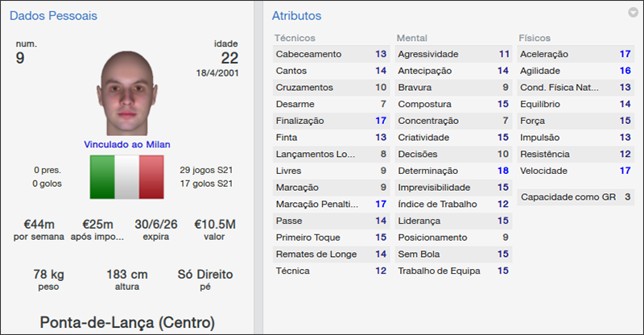The height and width of the screenshot is (335, 644).
Task: Click the Físicos column header
Action: [535, 38]
